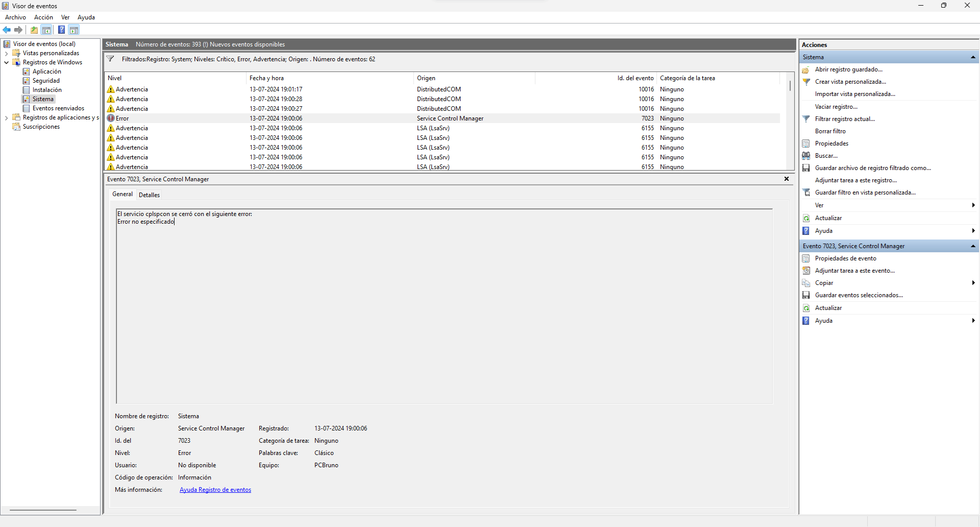Collapse the Sistema section in Acciones
This screenshot has height=527, width=980.
pyautogui.click(x=973, y=57)
